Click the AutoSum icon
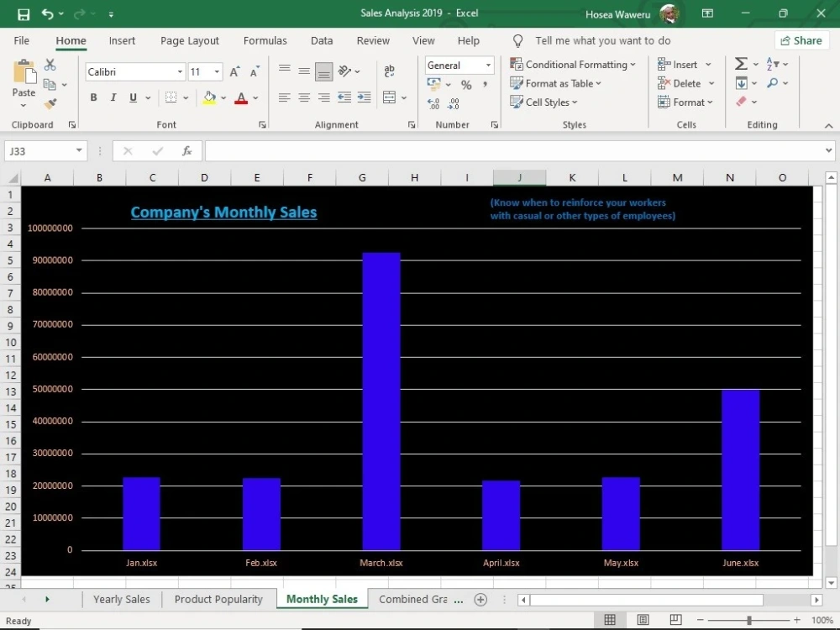This screenshot has width=840, height=630. (x=740, y=63)
